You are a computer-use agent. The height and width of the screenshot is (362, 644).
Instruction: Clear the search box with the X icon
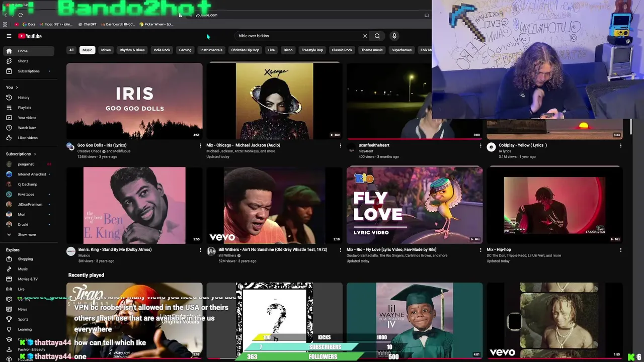tap(365, 36)
